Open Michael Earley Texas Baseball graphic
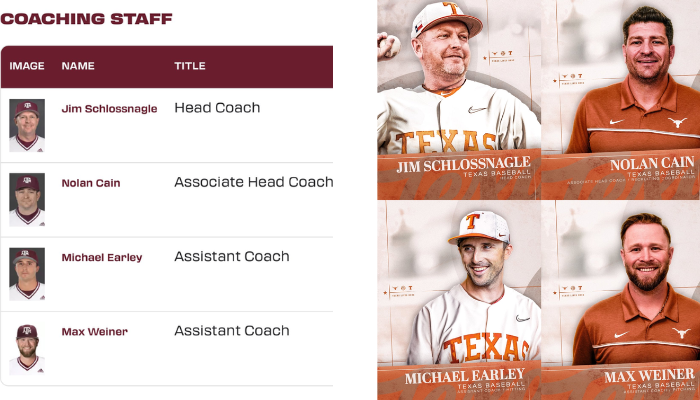 coord(459,300)
